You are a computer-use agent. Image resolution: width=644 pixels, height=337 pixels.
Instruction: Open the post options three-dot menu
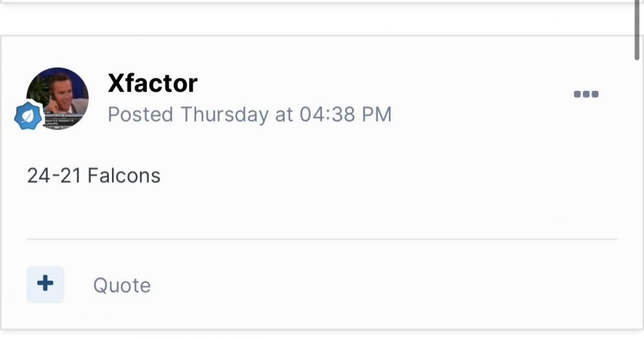(585, 94)
